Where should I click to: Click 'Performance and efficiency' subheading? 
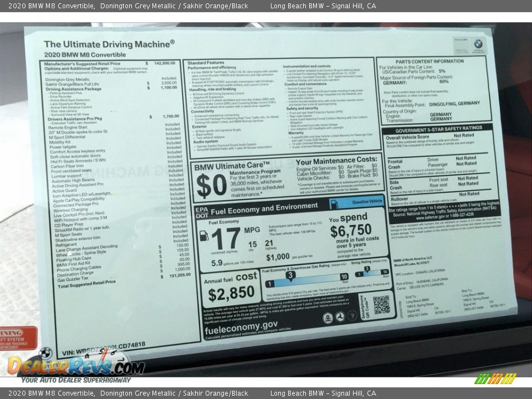pos(212,68)
